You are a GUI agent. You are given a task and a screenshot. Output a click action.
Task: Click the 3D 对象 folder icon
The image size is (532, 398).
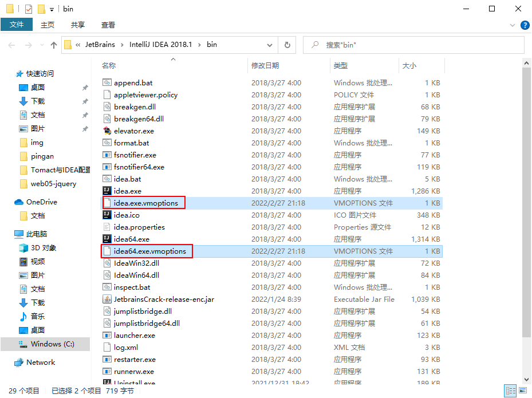coord(23,248)
